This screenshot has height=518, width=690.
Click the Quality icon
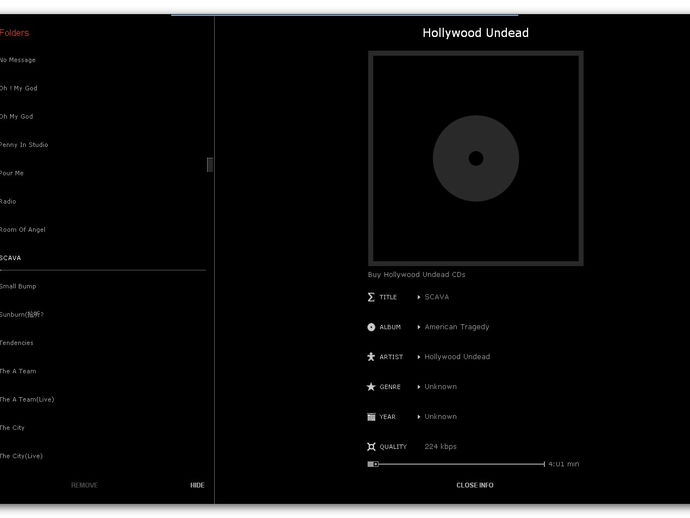(x=371, y=446)
